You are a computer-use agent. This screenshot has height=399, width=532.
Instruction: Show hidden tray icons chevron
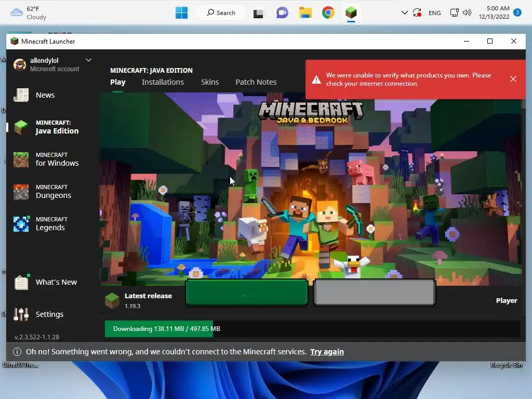point(404,13)
